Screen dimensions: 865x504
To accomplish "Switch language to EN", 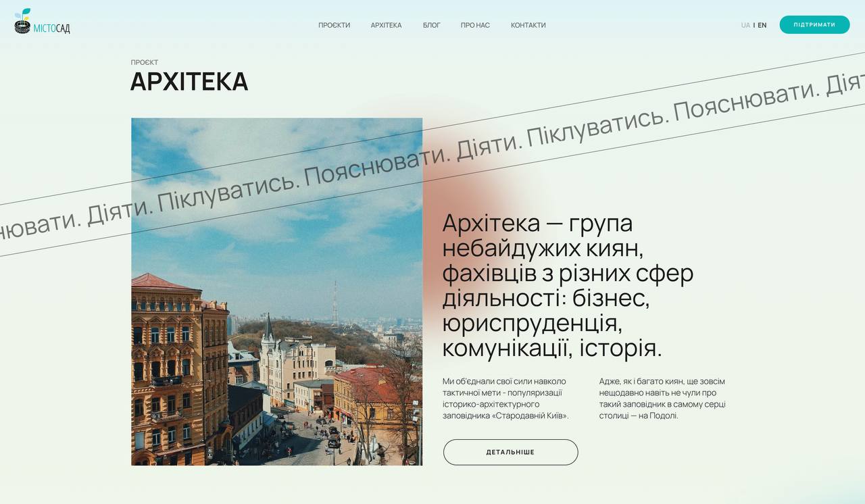I will tap(762, 25).
